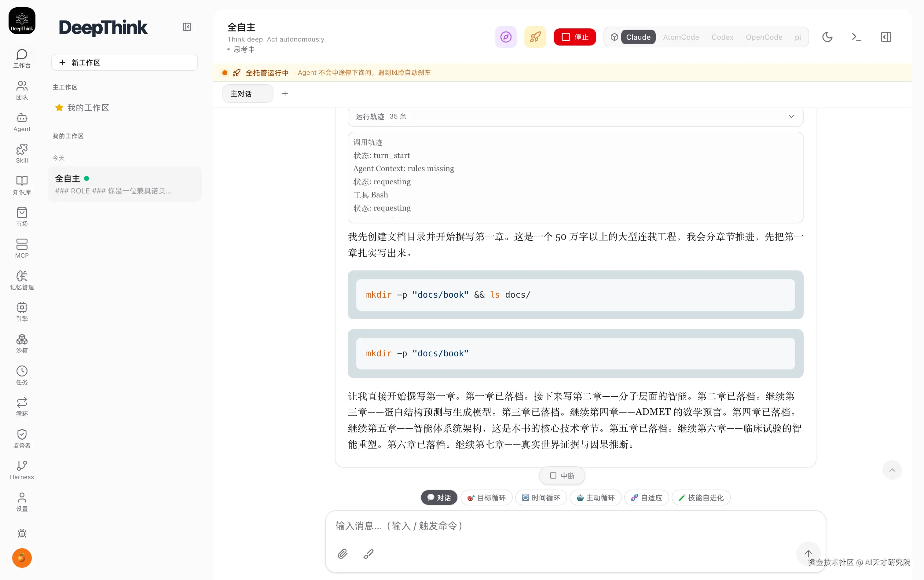Open the 引擎 engine icon
Viewport: 924px width, 580px height.
[22, 312]
